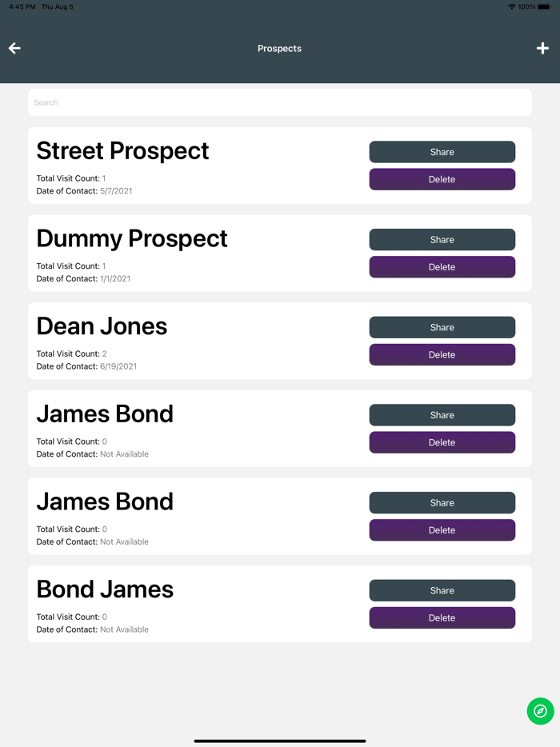Delete the second James Bond prospect
This screenshot has height=747, width=560.
pos(442,530)
